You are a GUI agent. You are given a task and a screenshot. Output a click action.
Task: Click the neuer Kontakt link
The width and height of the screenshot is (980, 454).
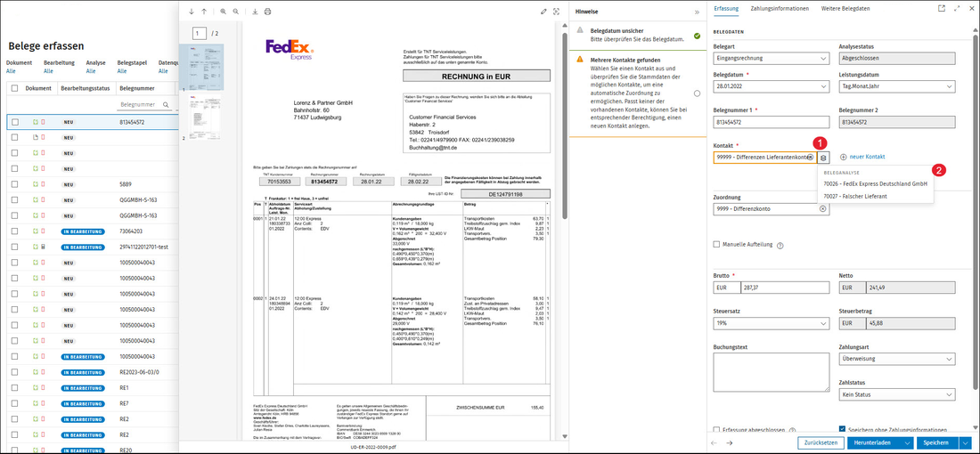pyautogui.click(x=868, y=158)
